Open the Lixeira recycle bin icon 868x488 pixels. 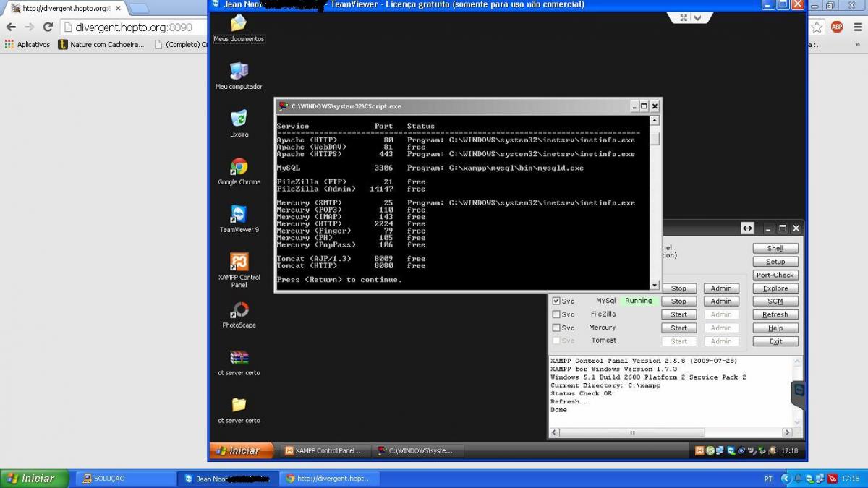coord(239,124)
